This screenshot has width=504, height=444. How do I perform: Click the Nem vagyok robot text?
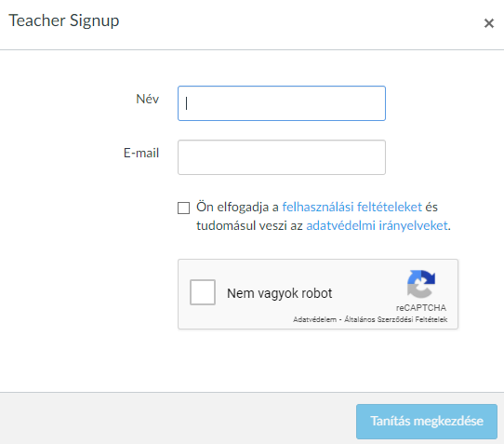pyautogui.click(x=279, y=293)
